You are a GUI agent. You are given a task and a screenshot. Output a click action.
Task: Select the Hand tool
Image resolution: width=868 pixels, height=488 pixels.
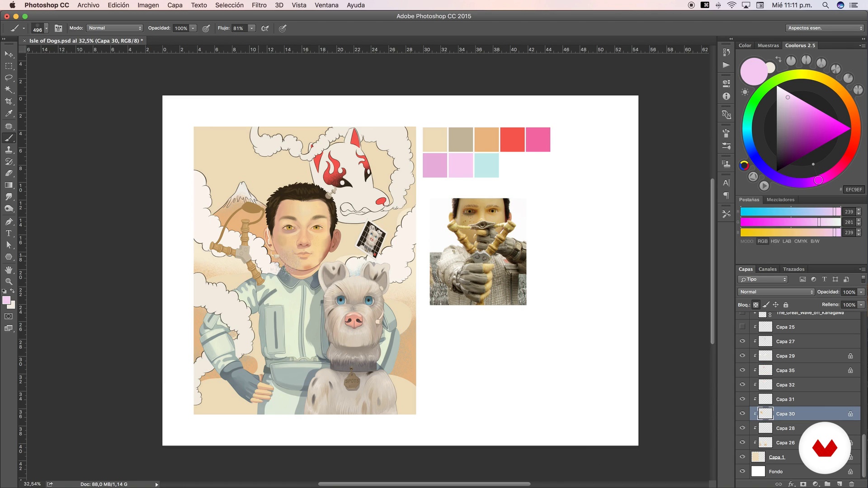click(9, 270)
